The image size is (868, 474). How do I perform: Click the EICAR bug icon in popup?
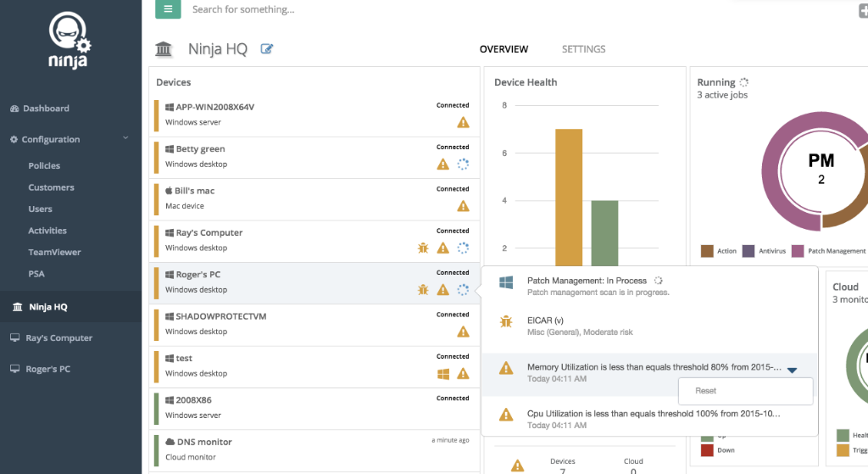coord(506,322)
